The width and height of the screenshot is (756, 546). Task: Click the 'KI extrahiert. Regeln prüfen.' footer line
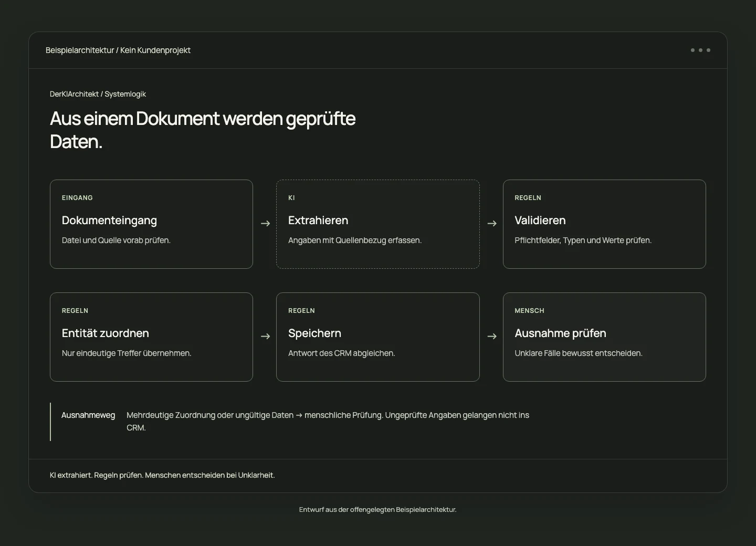[x=162, y=475]
